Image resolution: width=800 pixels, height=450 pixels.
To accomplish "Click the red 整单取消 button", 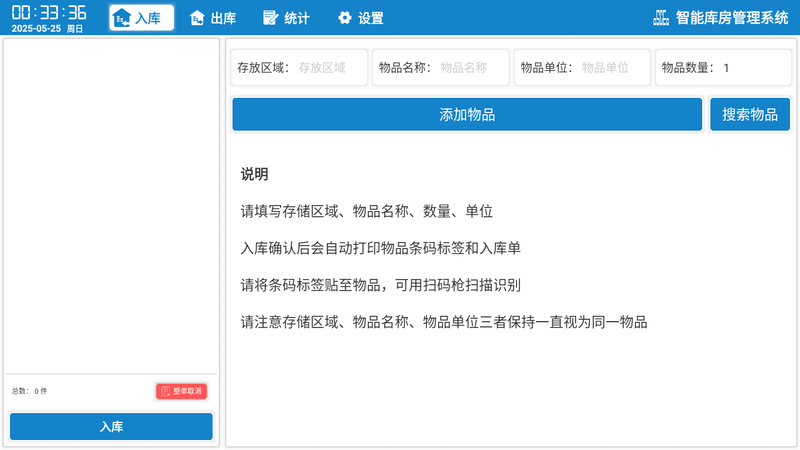I will [x=182, y=391].
